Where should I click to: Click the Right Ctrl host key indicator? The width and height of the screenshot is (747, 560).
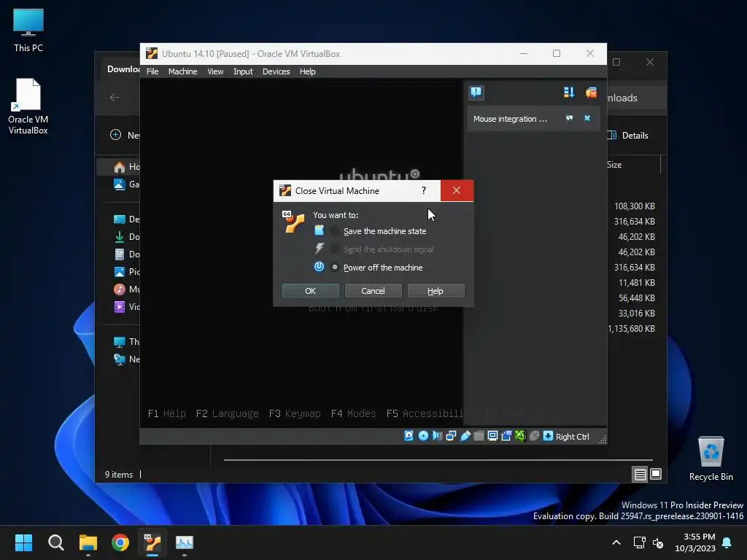coord(572,437)
